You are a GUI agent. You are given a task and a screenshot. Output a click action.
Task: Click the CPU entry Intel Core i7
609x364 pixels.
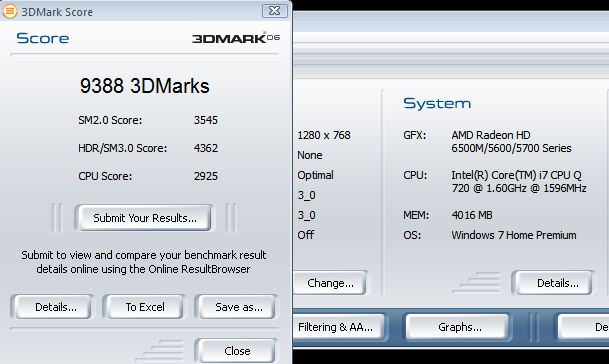pos(519,181)
